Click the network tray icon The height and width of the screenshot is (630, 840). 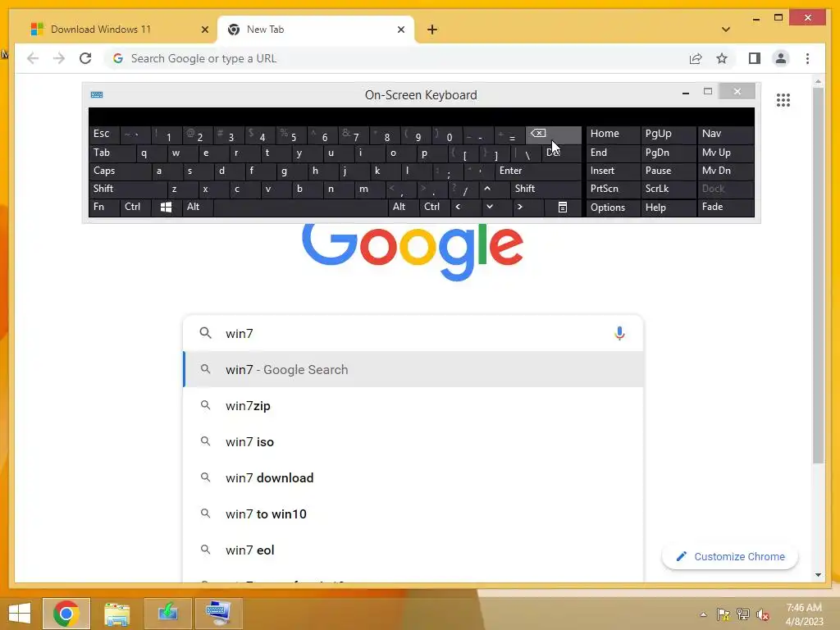pos(742,614)
